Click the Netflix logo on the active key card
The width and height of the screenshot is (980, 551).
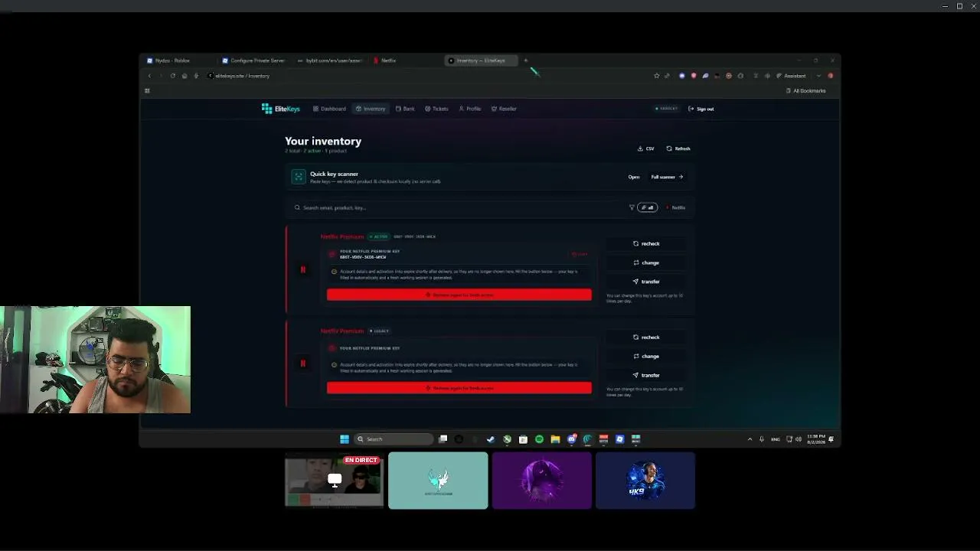[302, 269]
